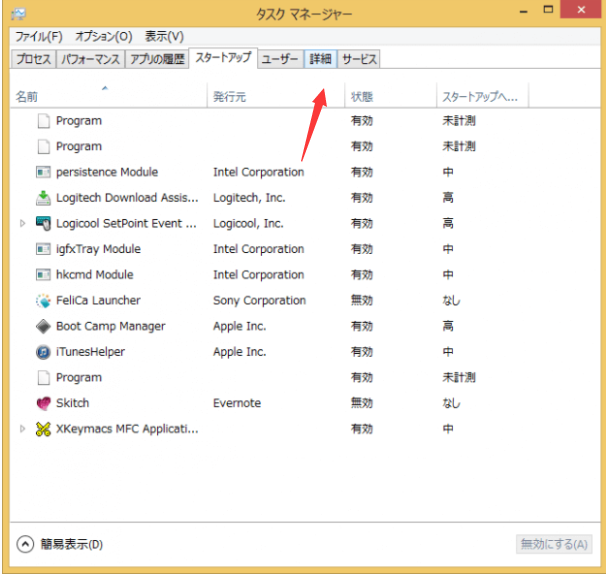
Task: Switch to the アプリの履歴 tab
Action: [157, 59]
